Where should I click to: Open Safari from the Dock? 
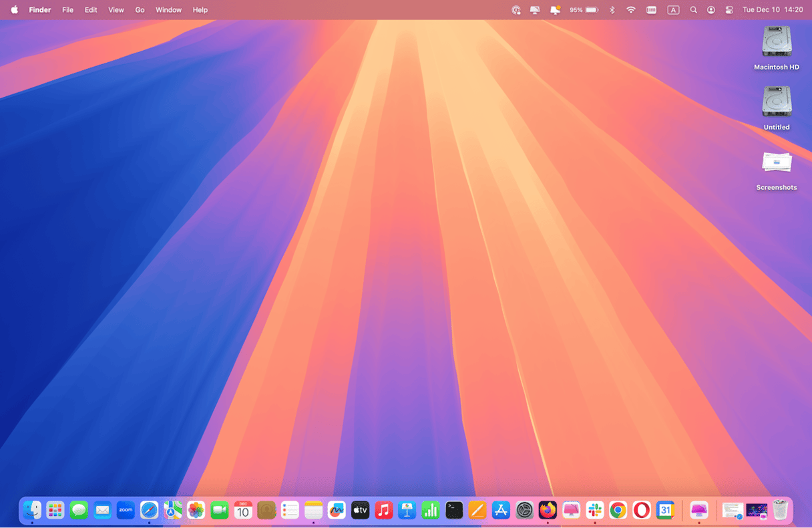pos(149,511)
